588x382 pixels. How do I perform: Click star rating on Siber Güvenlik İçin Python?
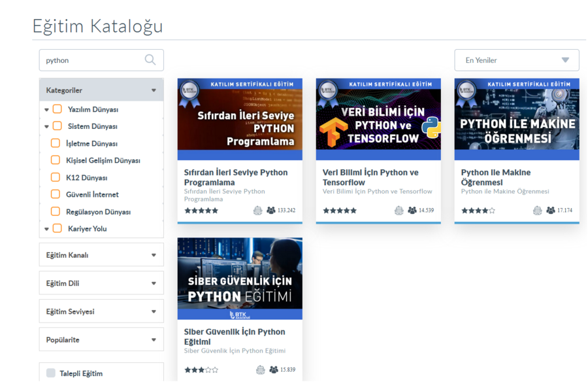pyautogui.click(x=201, y=370)
